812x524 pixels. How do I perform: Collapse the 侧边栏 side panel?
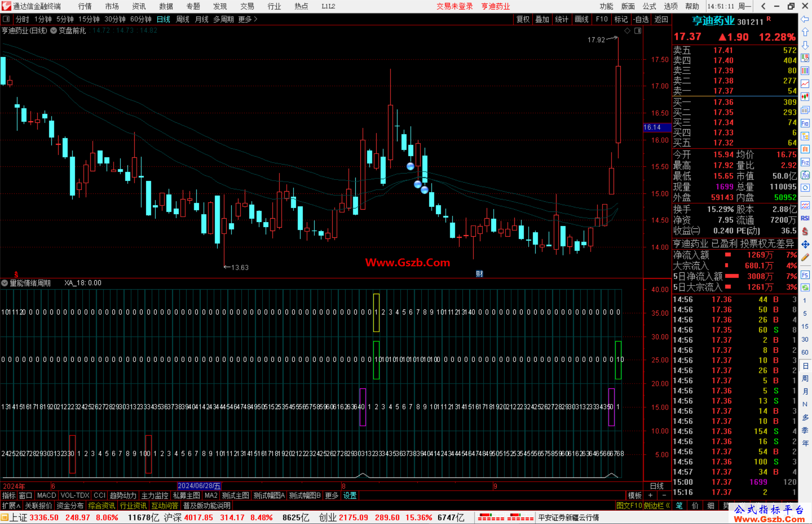[657, 506]
